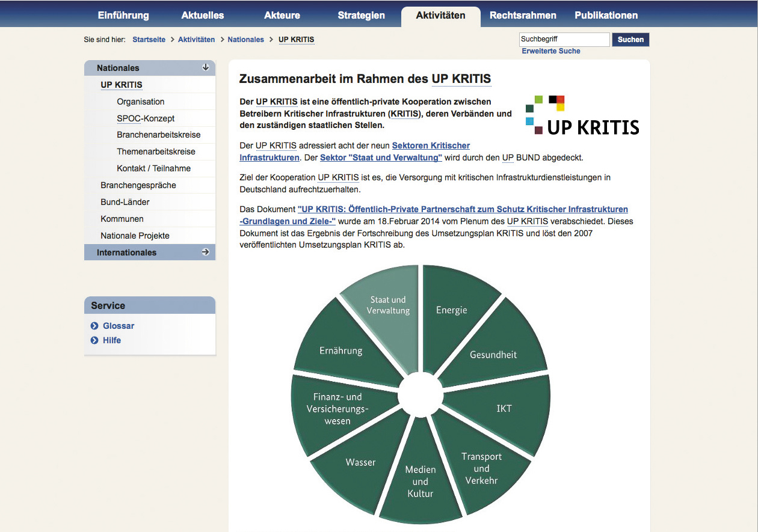Select the Aktivitäten tab
Viewport: 758px width, 532px height.
pyautogui.click(x=440, y=16)
